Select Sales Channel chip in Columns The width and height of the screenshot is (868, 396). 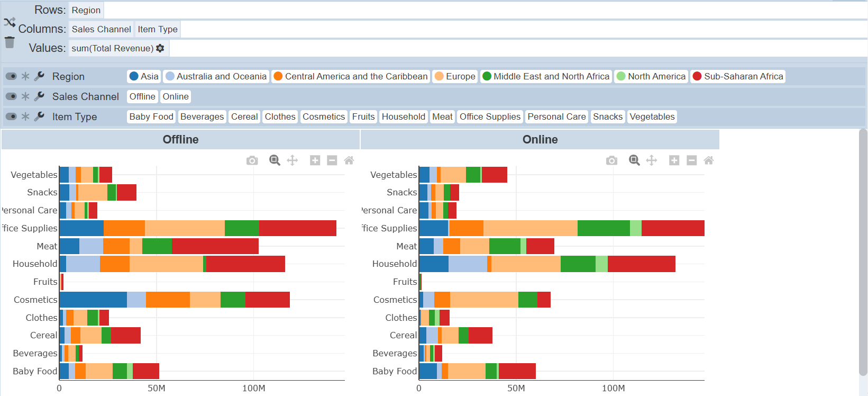coord(101,29)
